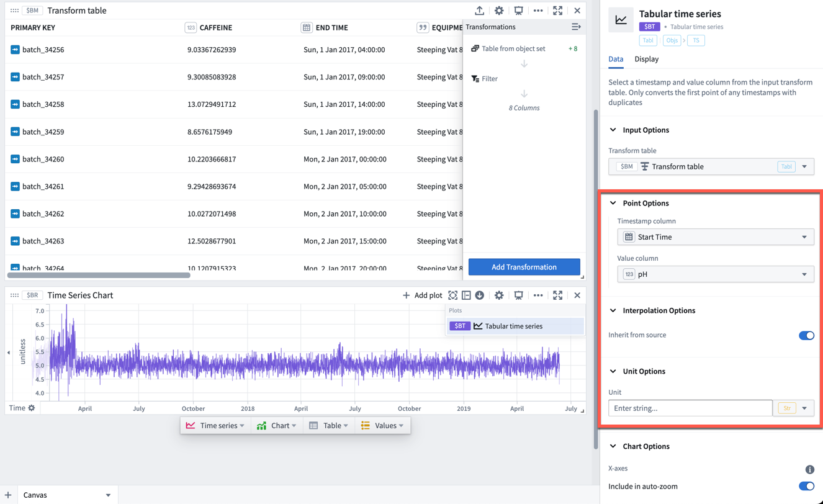
Task: Open the Table menu
Action: coord(328,425)
